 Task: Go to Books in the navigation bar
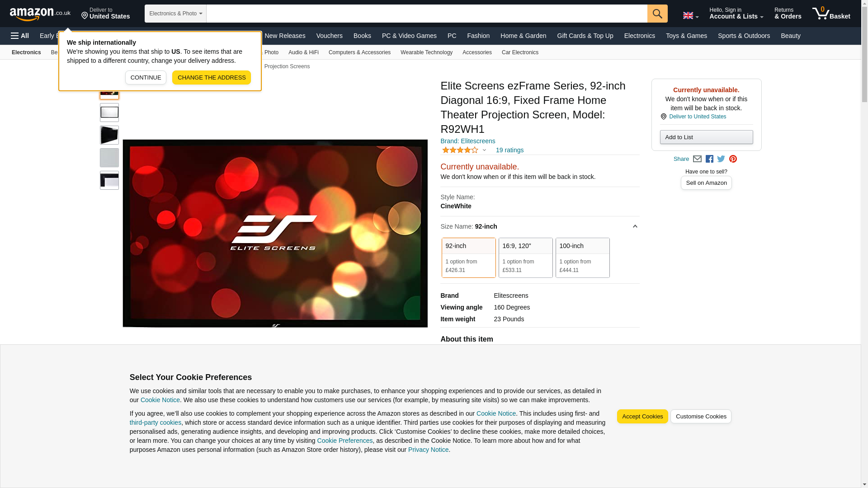coord(362,36)
